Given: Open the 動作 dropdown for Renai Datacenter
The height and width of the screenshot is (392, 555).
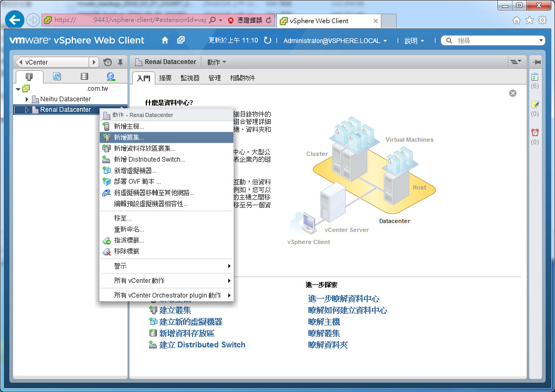Looking at the screenshot, I should point(215,61).
